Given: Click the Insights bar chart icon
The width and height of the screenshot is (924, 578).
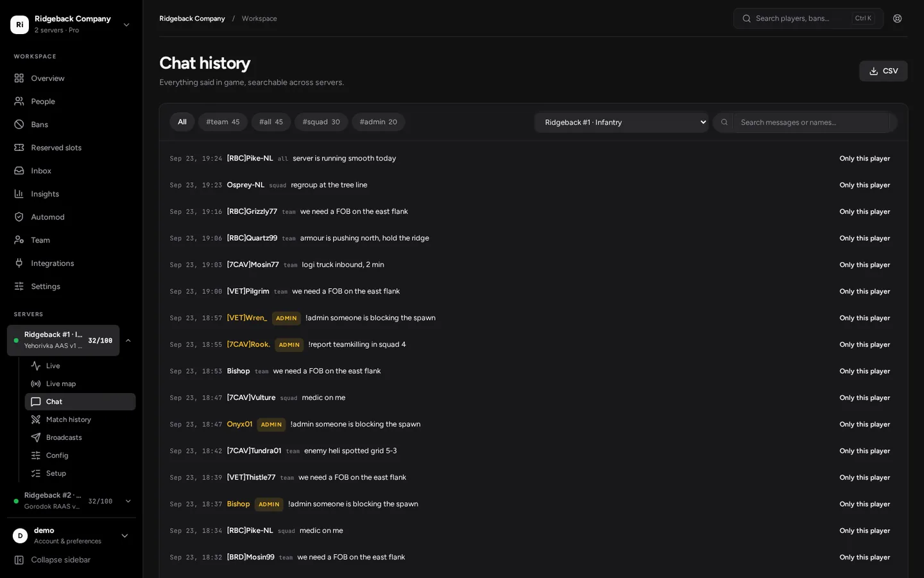Looking at the screenshot, I should point(19,194).
